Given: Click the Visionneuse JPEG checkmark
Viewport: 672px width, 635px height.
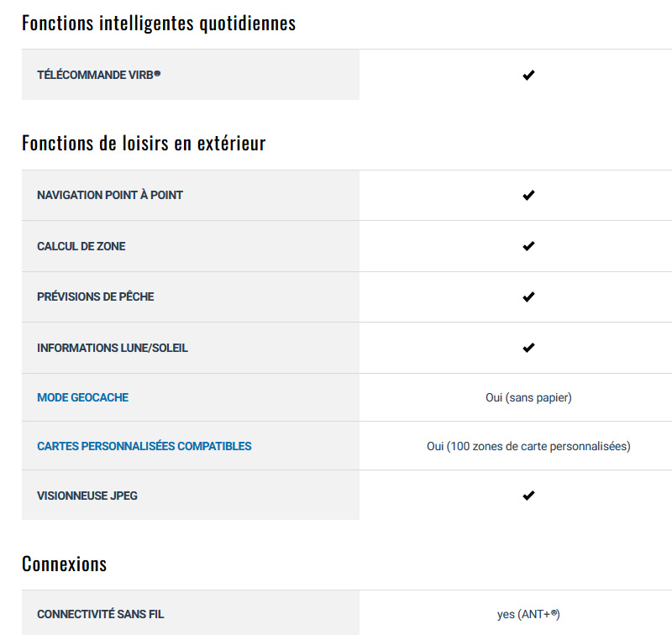Looking at the screenshot, I should click(528, 496).
